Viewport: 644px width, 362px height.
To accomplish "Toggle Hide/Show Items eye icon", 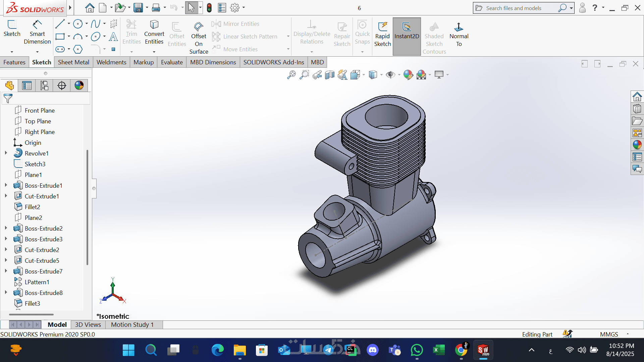I will click(390, 75).
